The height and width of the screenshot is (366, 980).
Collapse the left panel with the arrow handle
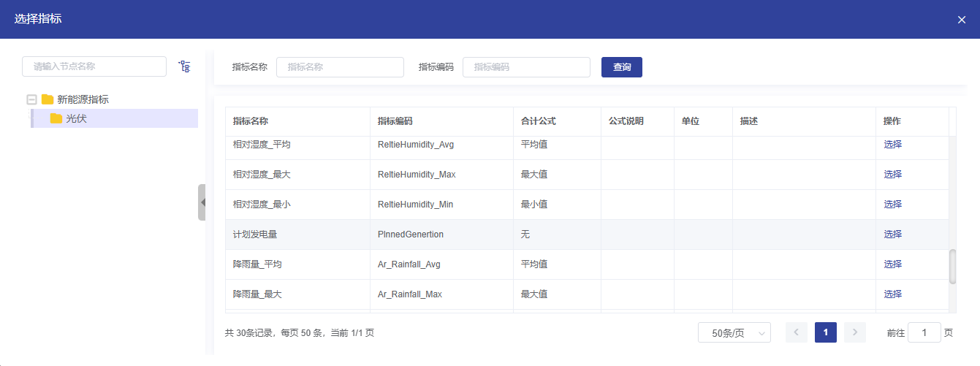[x=202, y=202]
